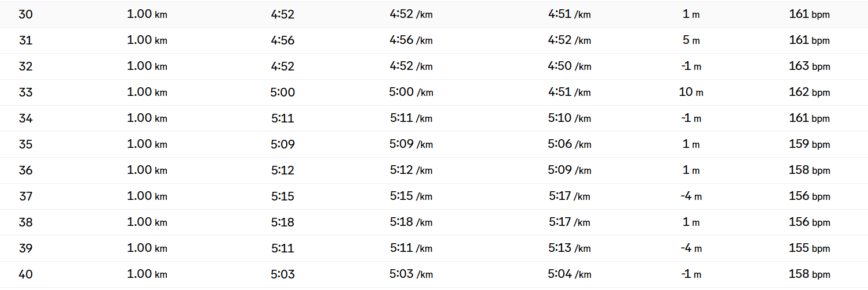This screenshot has width=868, height=290.
Task: Click the 5:15 lap time in lap 37
Action: 283,196
